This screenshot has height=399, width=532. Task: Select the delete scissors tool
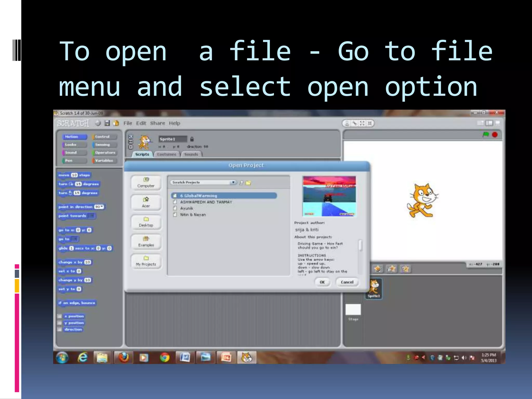(355, 123)
